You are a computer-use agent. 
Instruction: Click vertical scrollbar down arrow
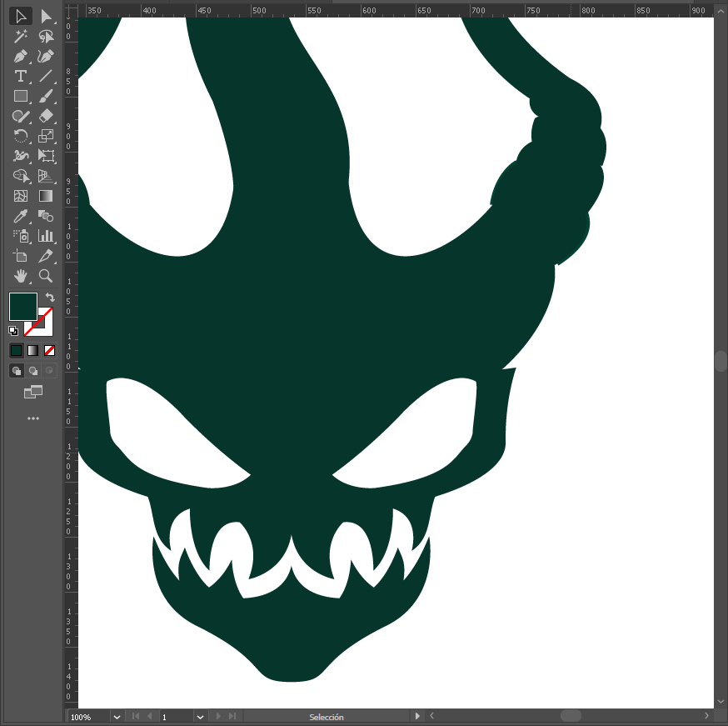tap(721, 702)
